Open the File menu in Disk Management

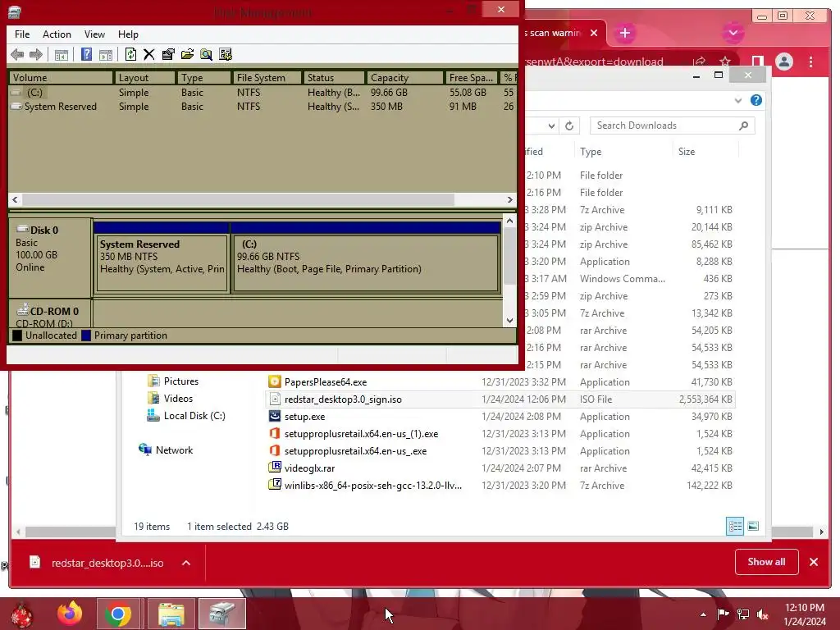(22, 34)
